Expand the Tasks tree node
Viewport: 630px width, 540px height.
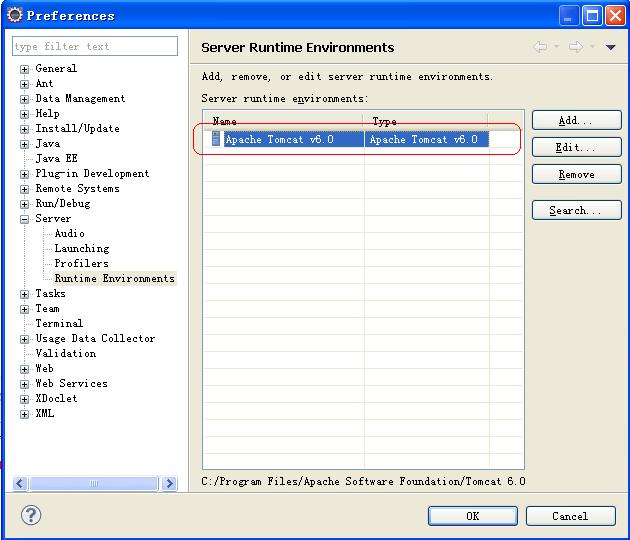pos(25,294)
